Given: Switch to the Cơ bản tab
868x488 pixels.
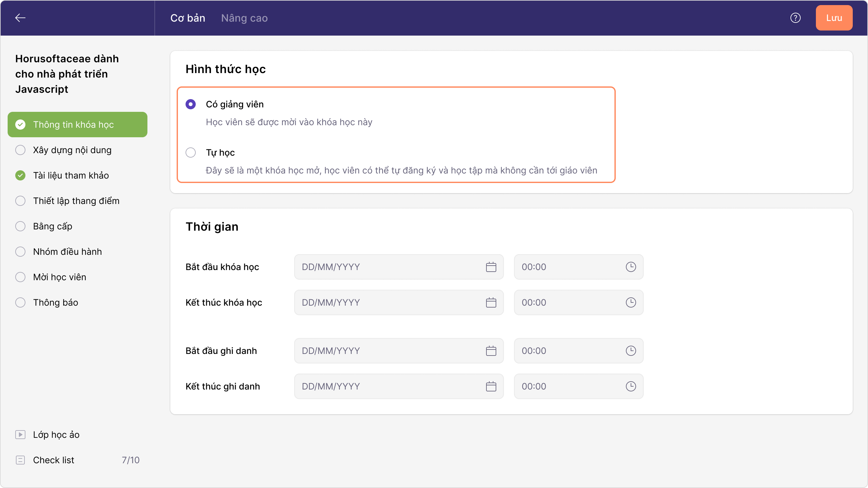Looking at the screenshot, I should 188,18.
